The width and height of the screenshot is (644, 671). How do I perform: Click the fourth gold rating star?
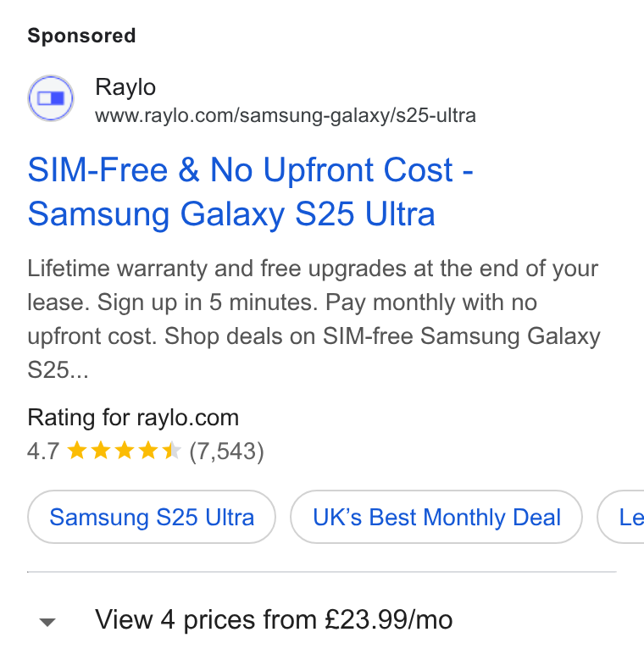[x=148, y=451]
